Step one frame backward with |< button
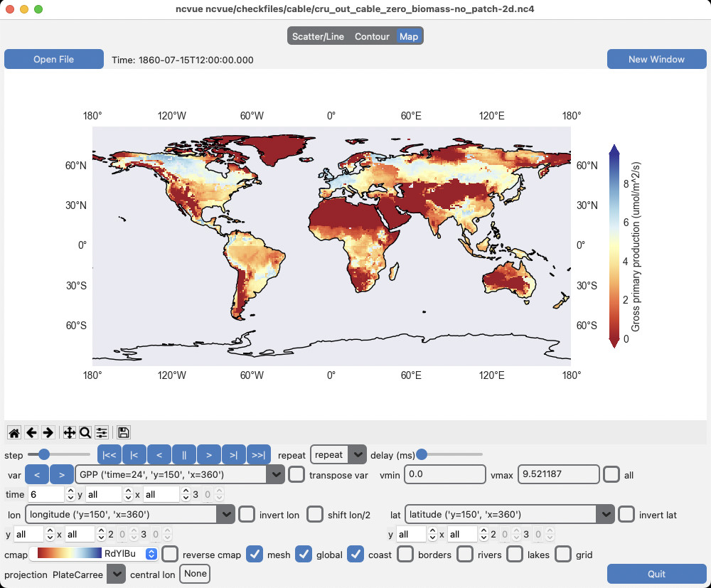 tap(134, 455)
